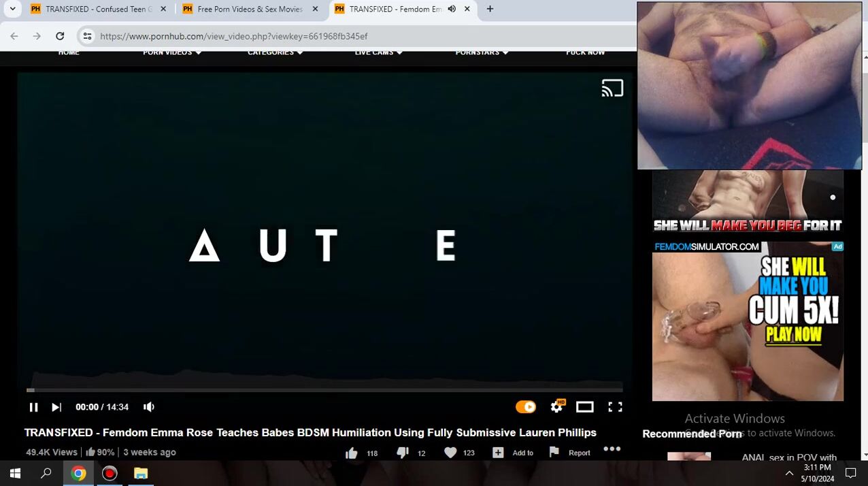Image resolution: width=868 pixels, height=486 pixels.
Task: Toggle the autoplay switch
Action: (x=525, y=407)
